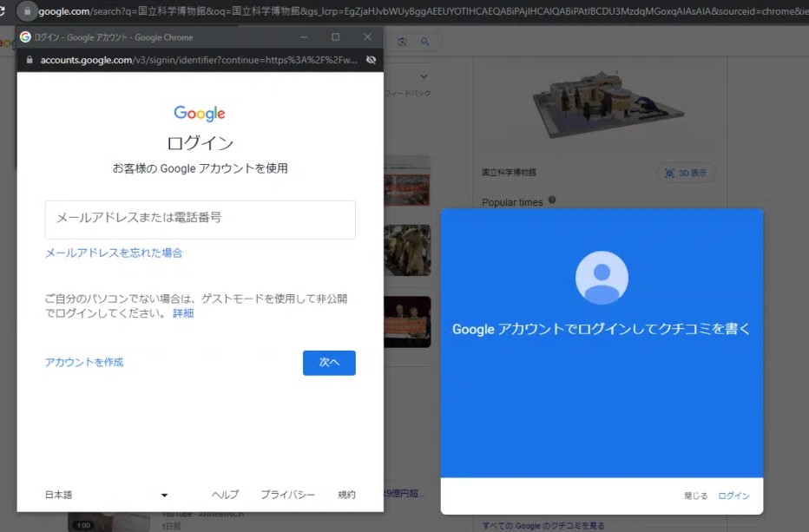Click the search magnifier icon behind popup
This screenshot has height=532, width=809.
pyautogui.click(x=424, y=42)
